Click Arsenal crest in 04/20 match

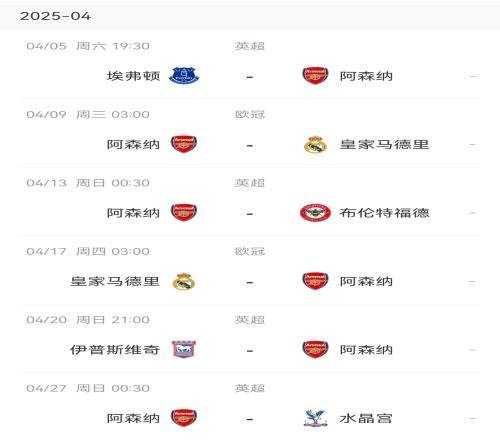pos(315,349)
